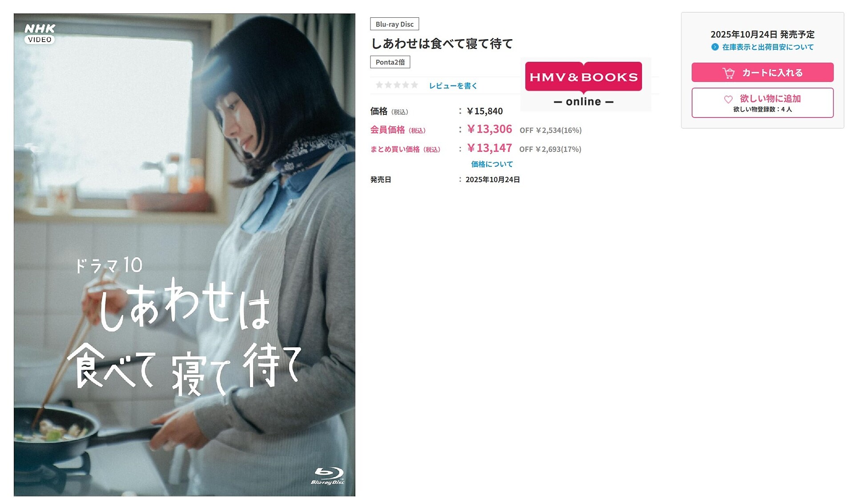The image size is (854, 504).
Task: Click the third review star
Action: click(x=397, y=85)
